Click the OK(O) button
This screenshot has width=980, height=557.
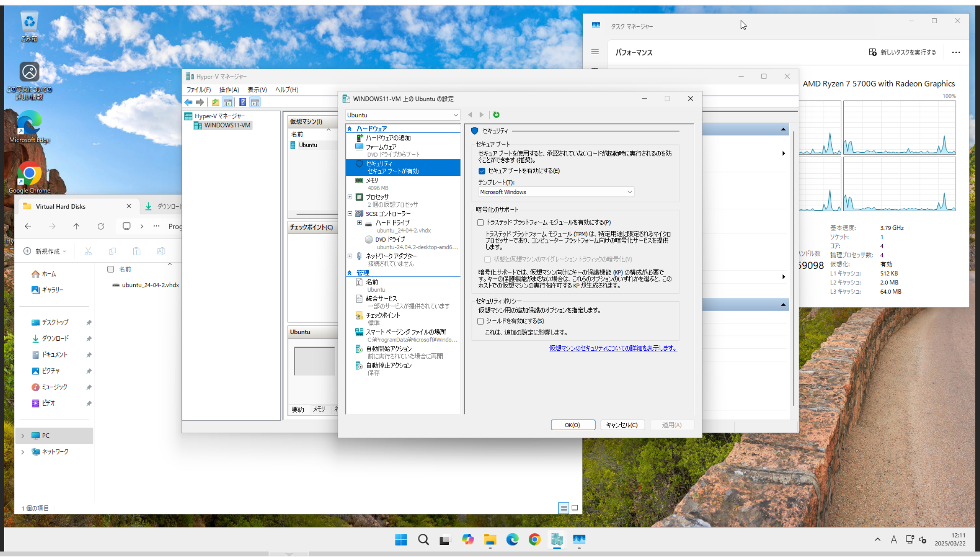[572, 425]
